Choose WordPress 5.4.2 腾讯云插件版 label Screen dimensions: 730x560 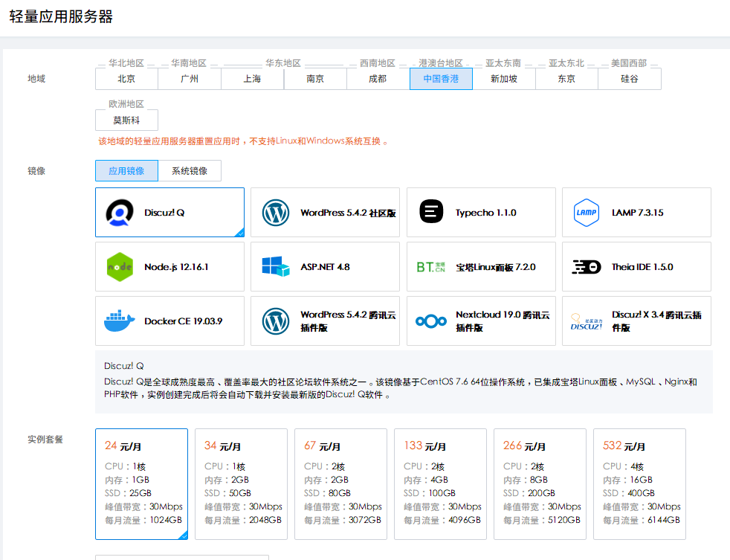click(x=348, y=321)
